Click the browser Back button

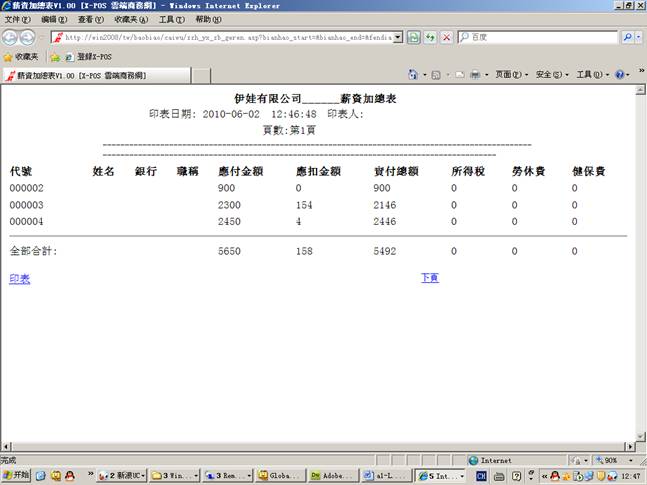point(11,37)
